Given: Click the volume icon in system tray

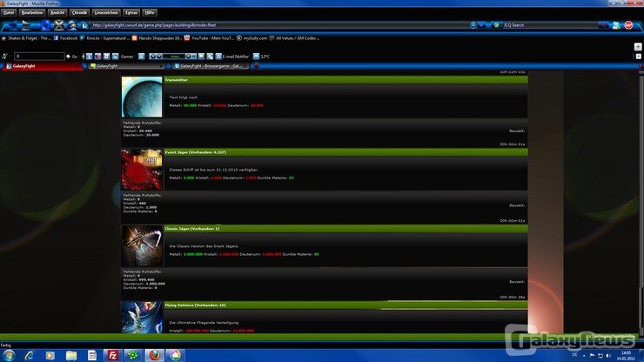Looking at the screenshot, I should click(608, 355).
